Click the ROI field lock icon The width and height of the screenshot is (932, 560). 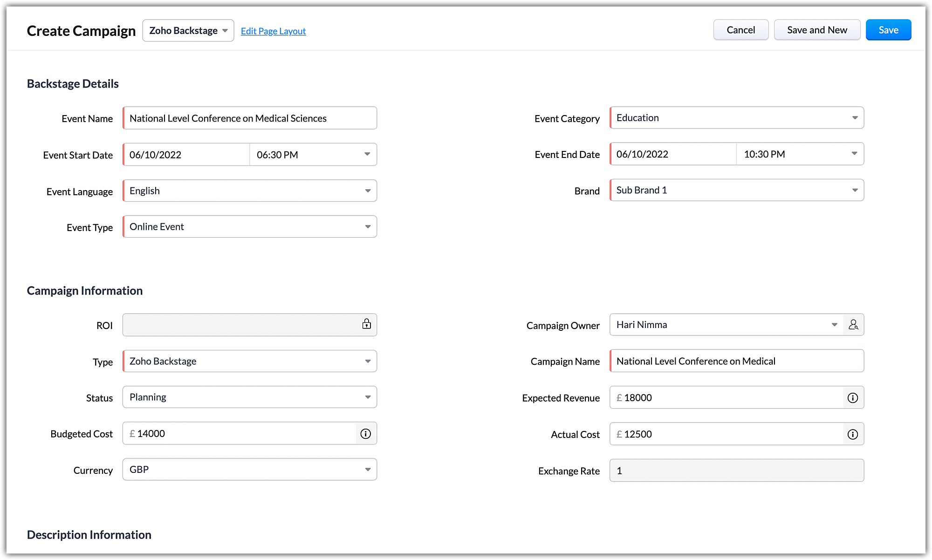click(367, 324)
